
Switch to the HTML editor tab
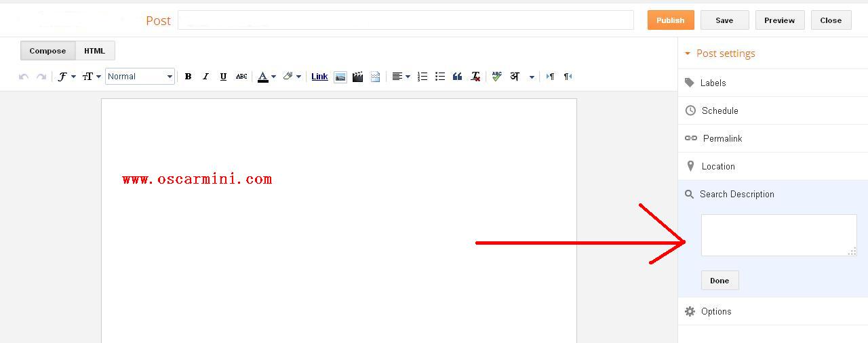pyautogui.click(x=94, y=51)
